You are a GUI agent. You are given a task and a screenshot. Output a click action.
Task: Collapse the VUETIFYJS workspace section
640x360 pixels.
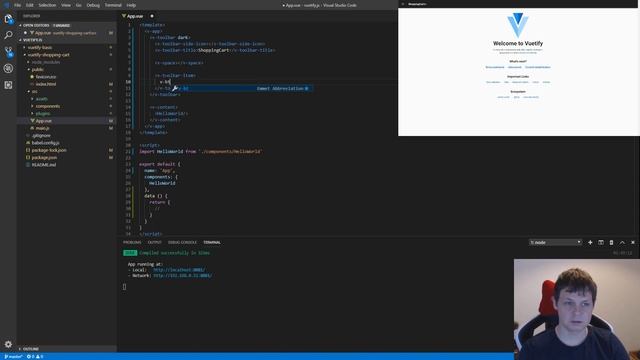33,40
